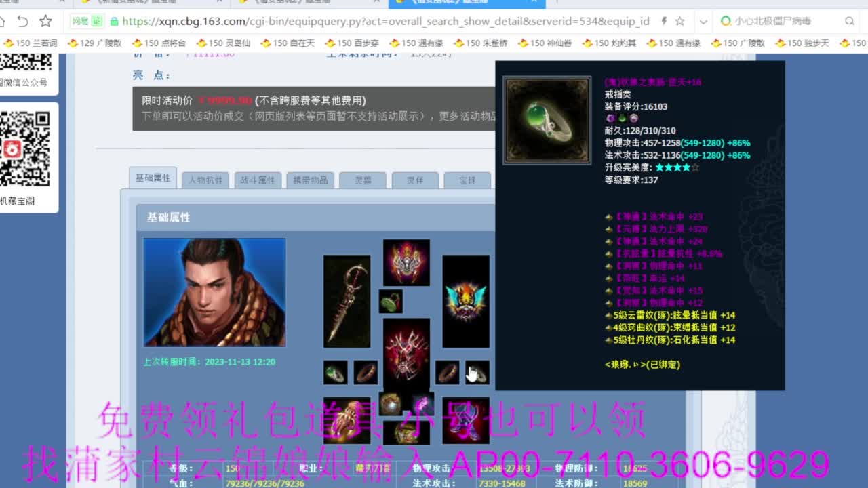Click the jade ring equipment thumbnail in tooltip
The width and height of the screenshot is (868, 488).
547,119
